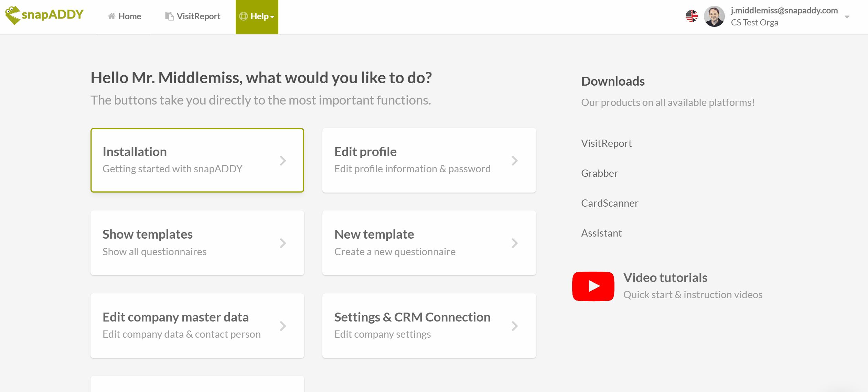The image size is (868, 392).
Task: Click the YouTube play icon for tutorials
Action: click(593, 286)
